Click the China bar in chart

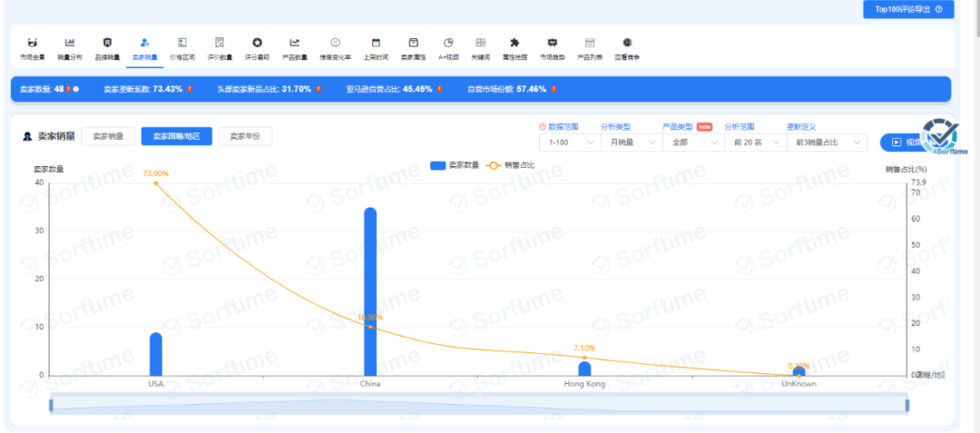point(370,291)
